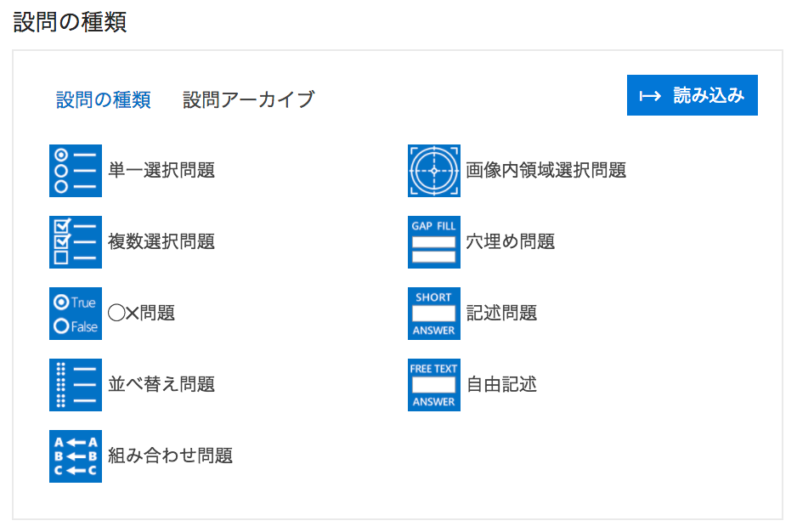Select the GAP FILL question icon
797x532 pixels.
pos(434,242)
